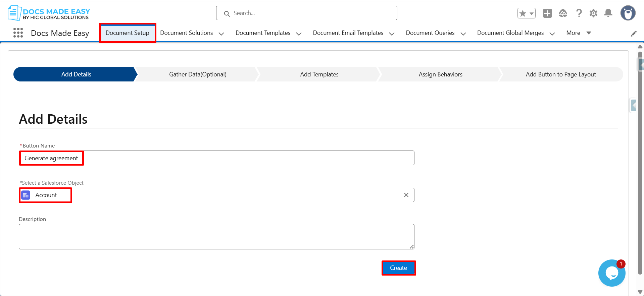View notifications bell icon
The width and height of the screenshot is (644, 296).
(x=608, y=13)
